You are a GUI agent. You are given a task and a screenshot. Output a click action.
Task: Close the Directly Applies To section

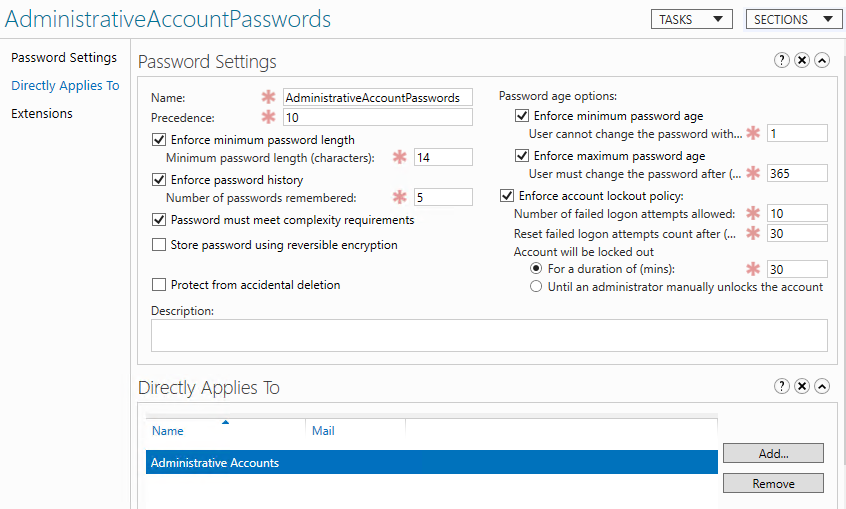click(802, 386)
